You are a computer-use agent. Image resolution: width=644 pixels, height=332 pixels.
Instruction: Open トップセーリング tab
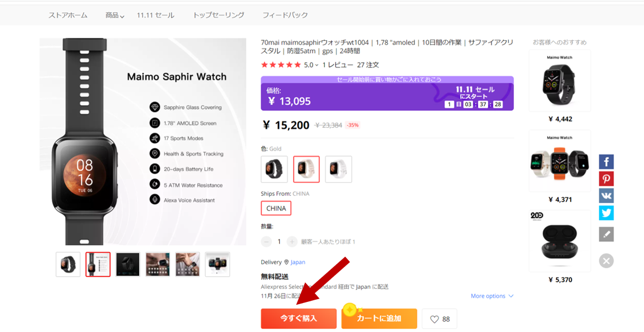coord(218,15)
